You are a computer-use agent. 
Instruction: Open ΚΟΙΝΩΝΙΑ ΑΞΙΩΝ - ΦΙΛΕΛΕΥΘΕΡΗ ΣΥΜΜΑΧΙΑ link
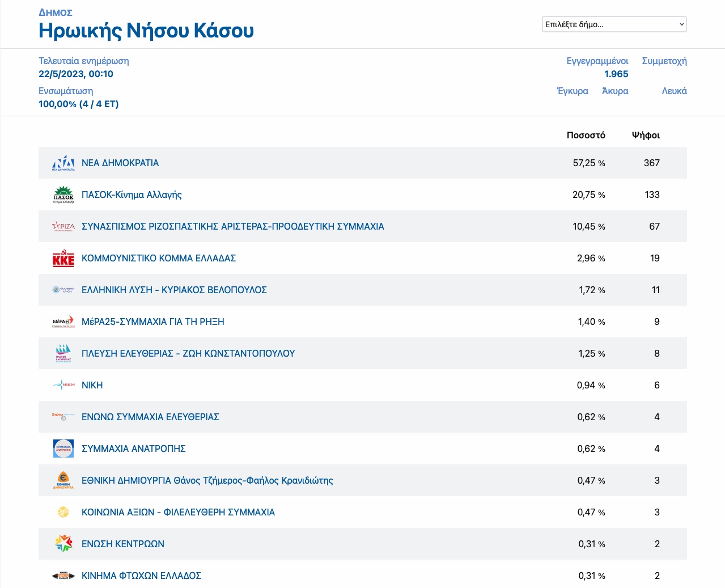point(178,512)
